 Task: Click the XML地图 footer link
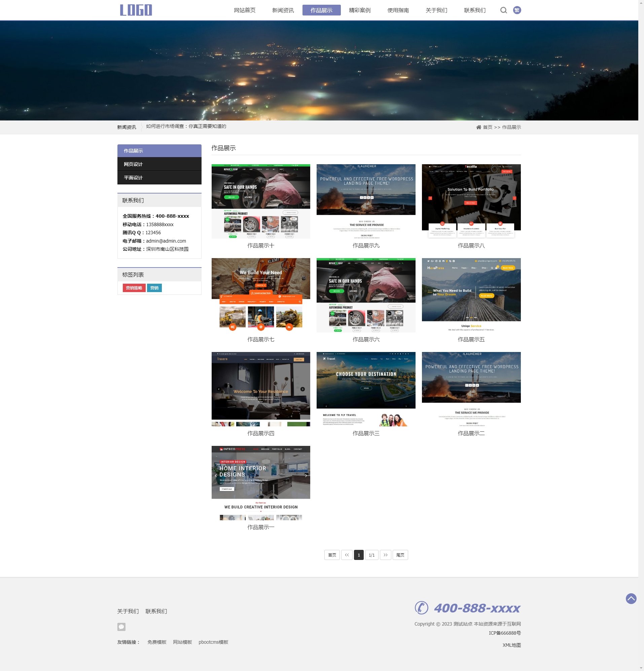pyautogui.click(x=511, y=645)
